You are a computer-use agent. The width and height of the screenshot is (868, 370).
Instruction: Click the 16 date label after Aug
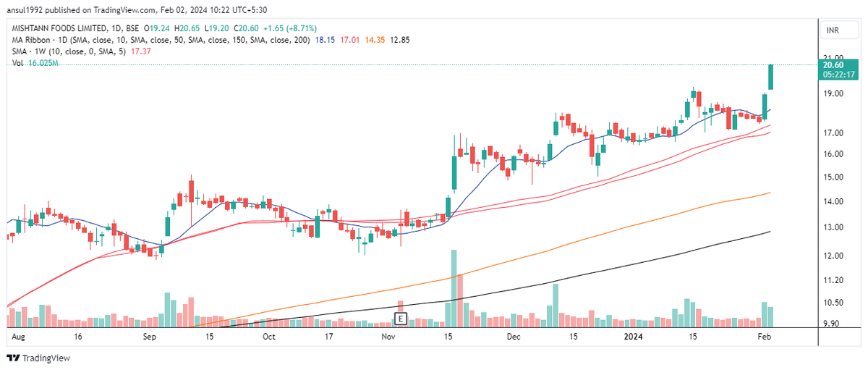[x=78, y=337]
